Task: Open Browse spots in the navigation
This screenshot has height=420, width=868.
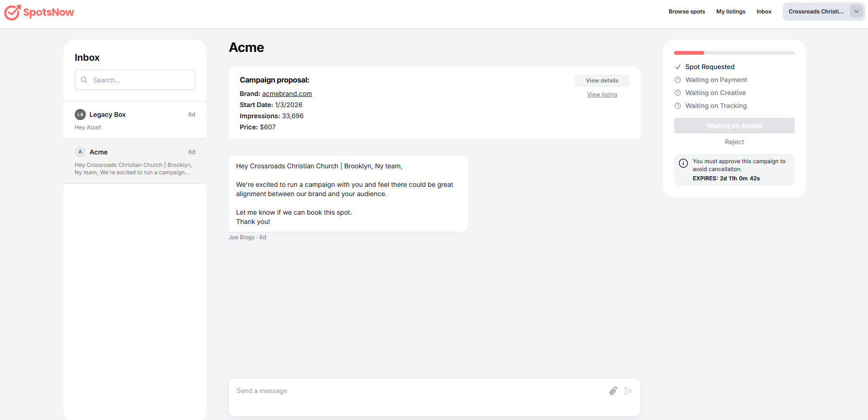Action: click(687, 12)
